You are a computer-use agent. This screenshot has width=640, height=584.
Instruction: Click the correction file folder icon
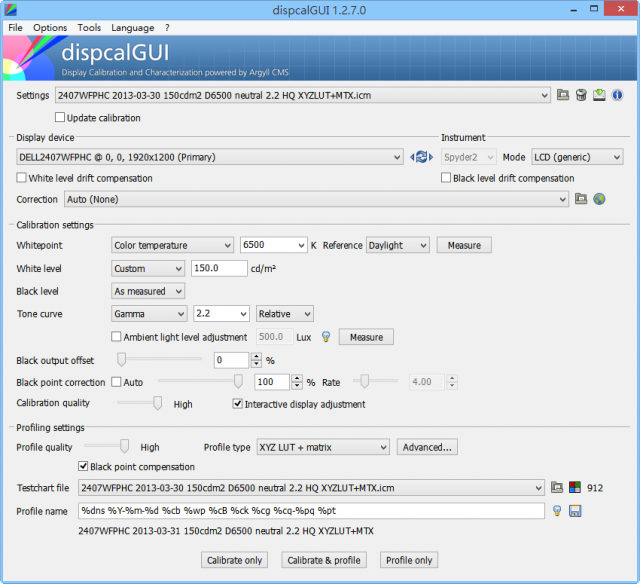coord(581,199)
